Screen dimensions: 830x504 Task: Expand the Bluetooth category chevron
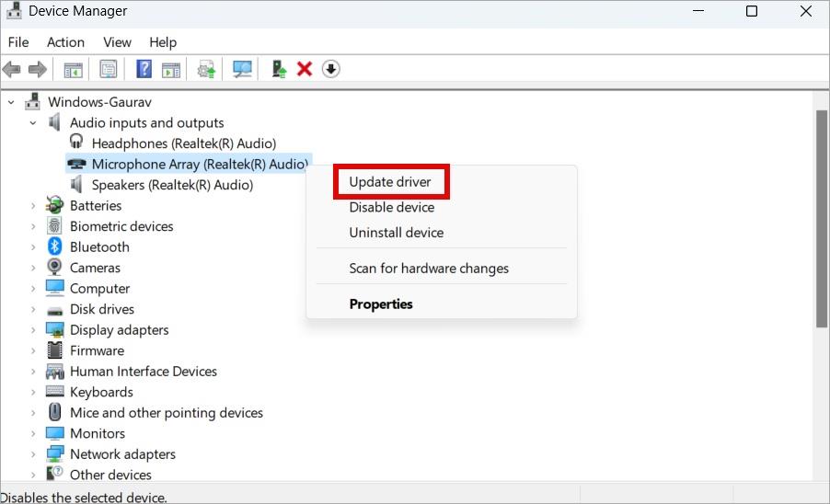33,247
